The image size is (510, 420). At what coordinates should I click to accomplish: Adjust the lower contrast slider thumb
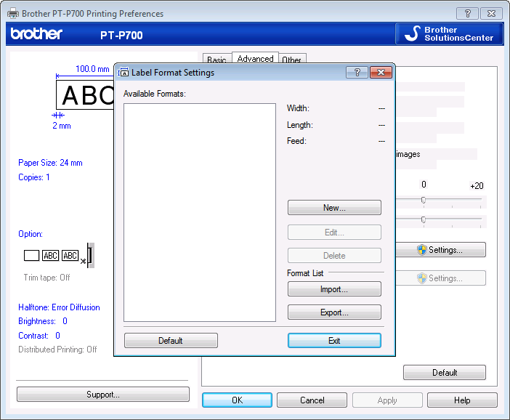pyautogui.click(x=424, y=219)
